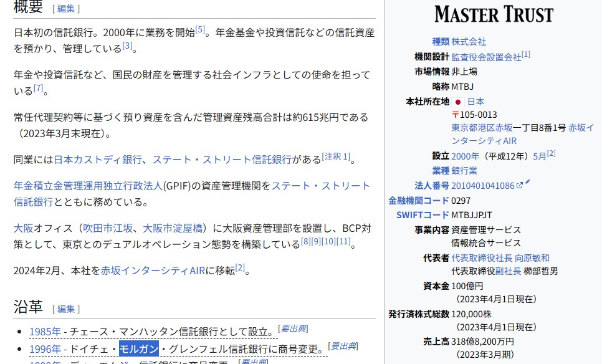Open the 副社長 link
The height and width of the screenshot is (364, 602).
point(508,272)
